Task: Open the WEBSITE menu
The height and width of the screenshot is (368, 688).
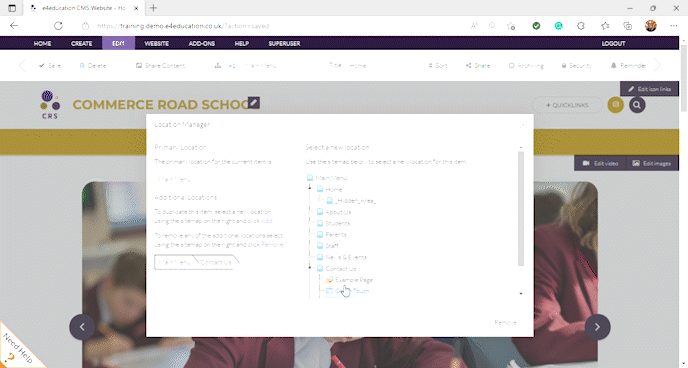Action: click(x=157, y=43)
